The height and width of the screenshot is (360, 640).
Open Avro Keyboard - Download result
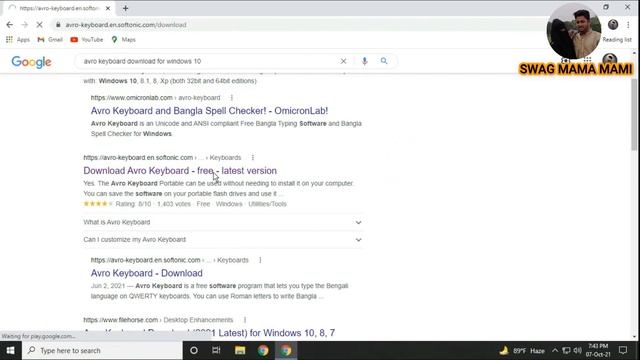coord(147,273)
